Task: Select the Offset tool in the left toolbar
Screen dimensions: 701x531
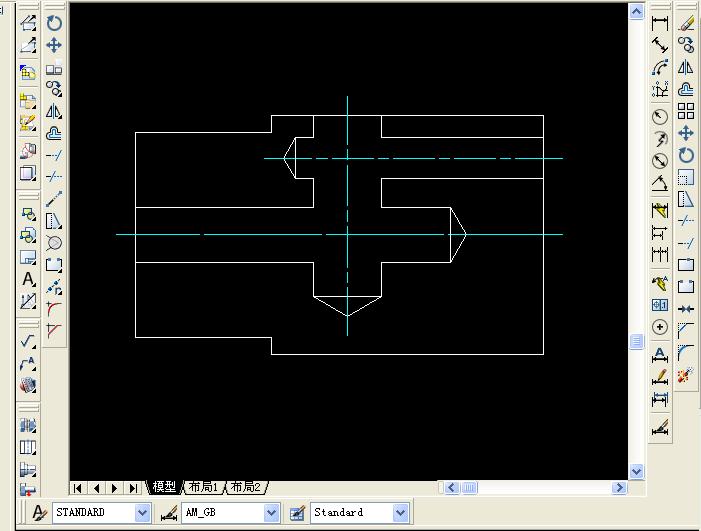Action: coord(54,133)
